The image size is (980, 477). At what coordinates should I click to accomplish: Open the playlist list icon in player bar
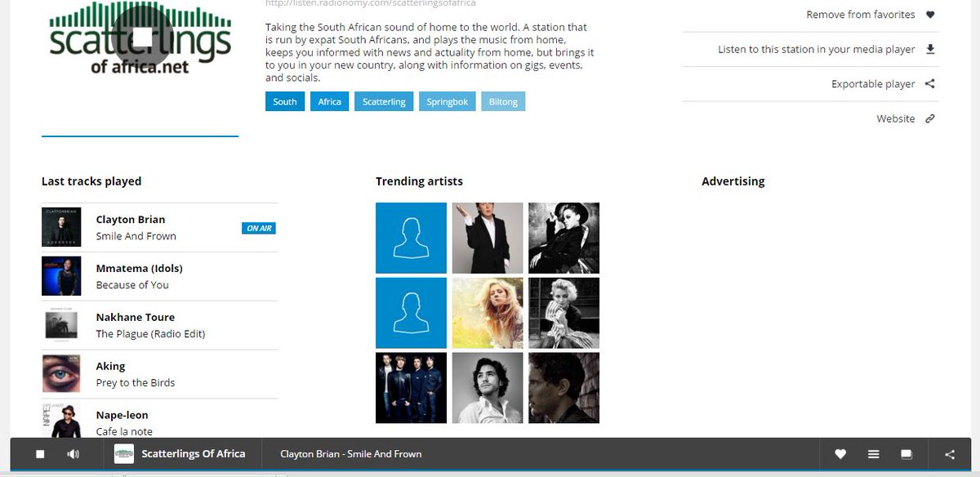pyautogui.click(x=873, y=454)
